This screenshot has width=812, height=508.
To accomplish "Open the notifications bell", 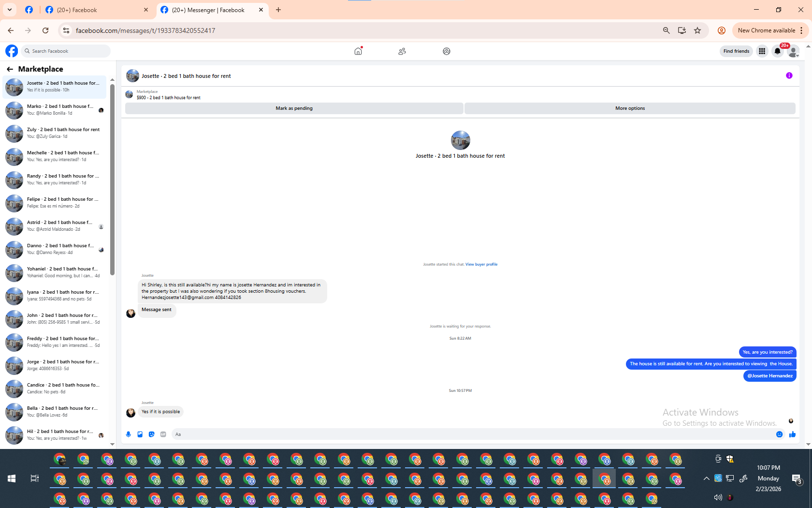I will point(778,51).
